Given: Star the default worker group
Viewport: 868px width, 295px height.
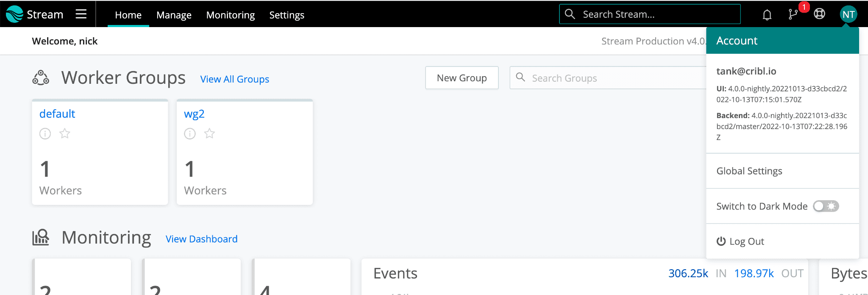Looking at the screenshot, I should (65, 134).
